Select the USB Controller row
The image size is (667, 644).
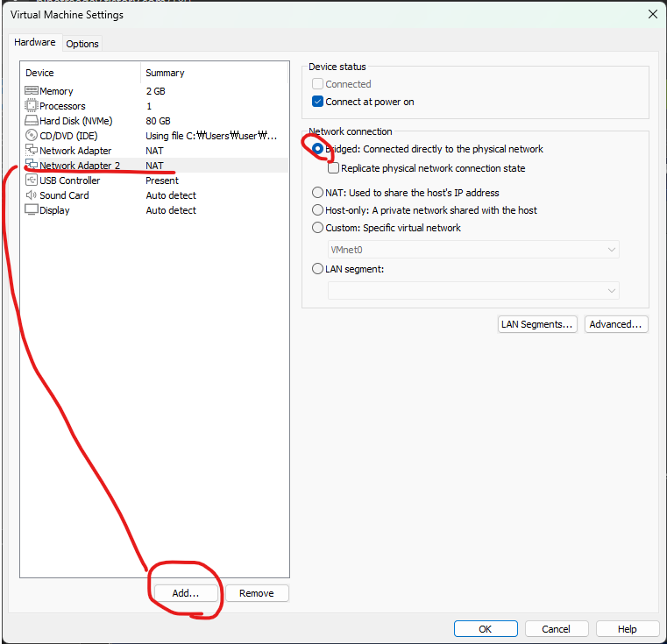[156, 180]
